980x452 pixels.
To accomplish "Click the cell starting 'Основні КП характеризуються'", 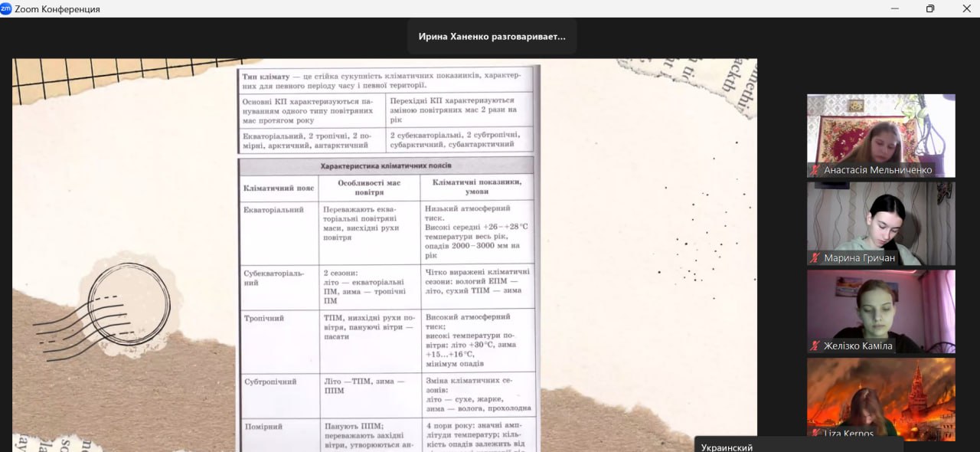I will (x=312, y=110).
